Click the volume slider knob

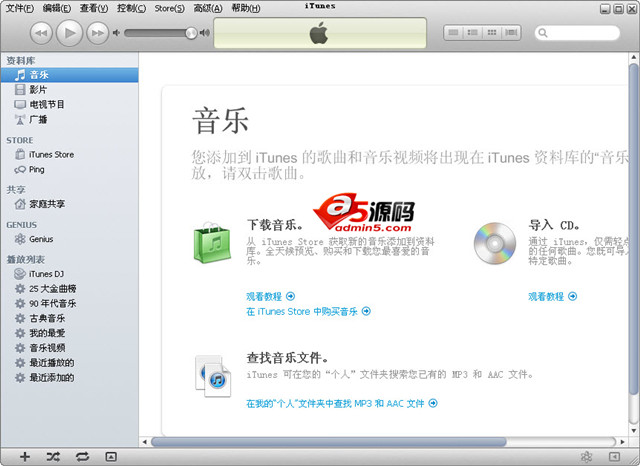[191, 33]
